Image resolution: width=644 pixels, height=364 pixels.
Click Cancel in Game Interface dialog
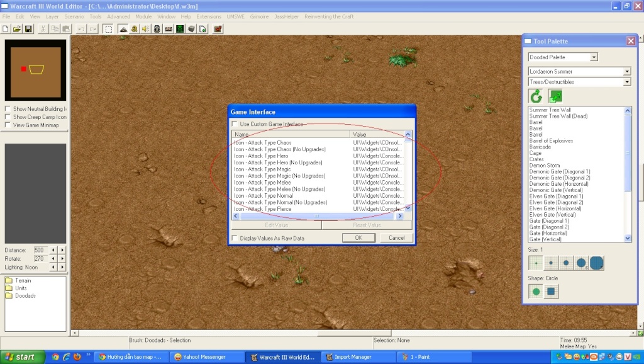tap(396, 237)
